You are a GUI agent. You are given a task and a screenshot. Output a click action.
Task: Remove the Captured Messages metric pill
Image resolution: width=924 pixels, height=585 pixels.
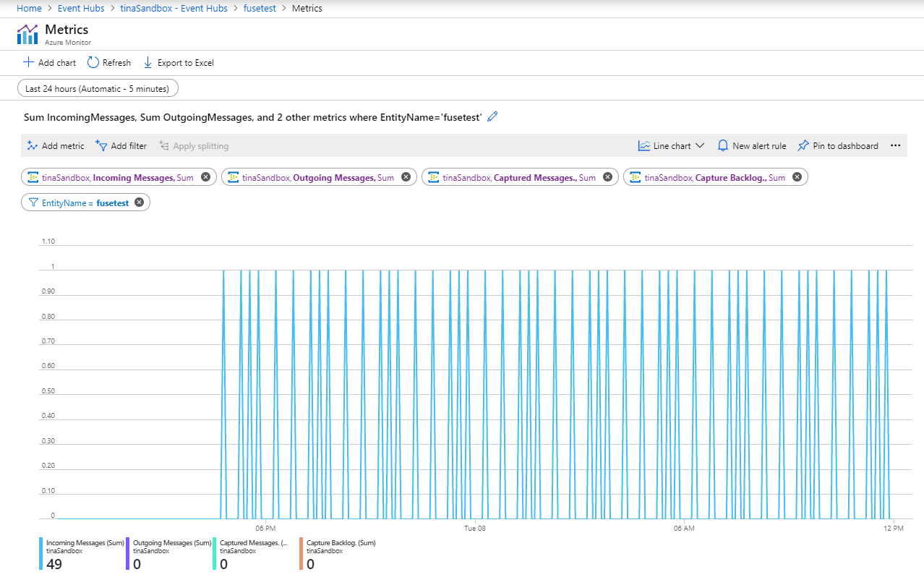(607, 177)
